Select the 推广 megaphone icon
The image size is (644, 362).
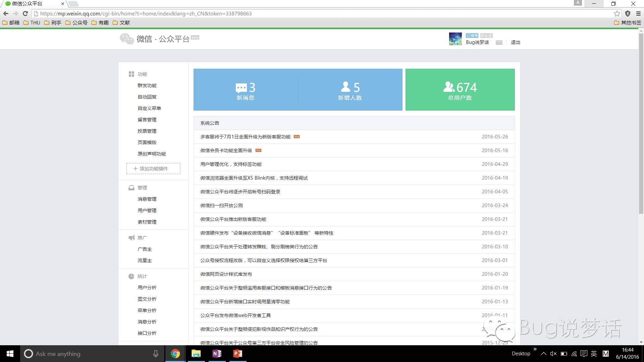(x=131, y=237)
